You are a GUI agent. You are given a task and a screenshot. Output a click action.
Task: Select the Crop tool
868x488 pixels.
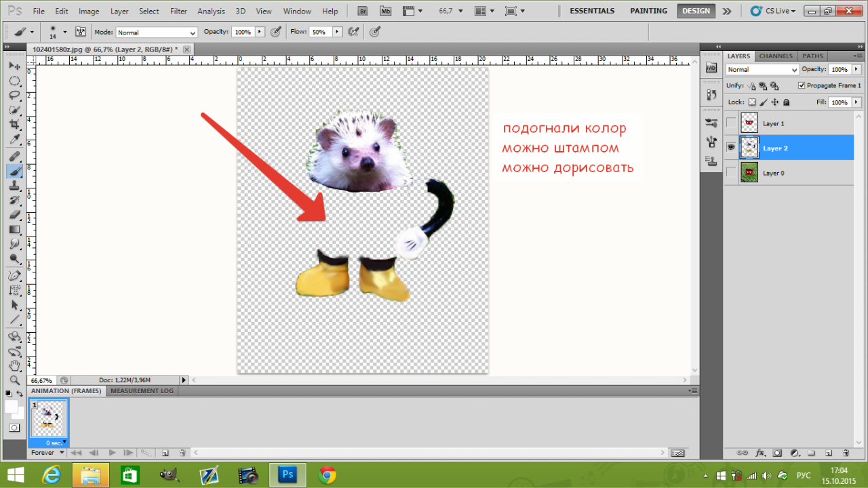(14, 125)
